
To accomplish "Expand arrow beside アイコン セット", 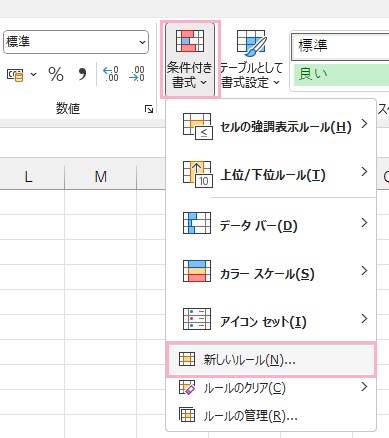I will point(364,319).
